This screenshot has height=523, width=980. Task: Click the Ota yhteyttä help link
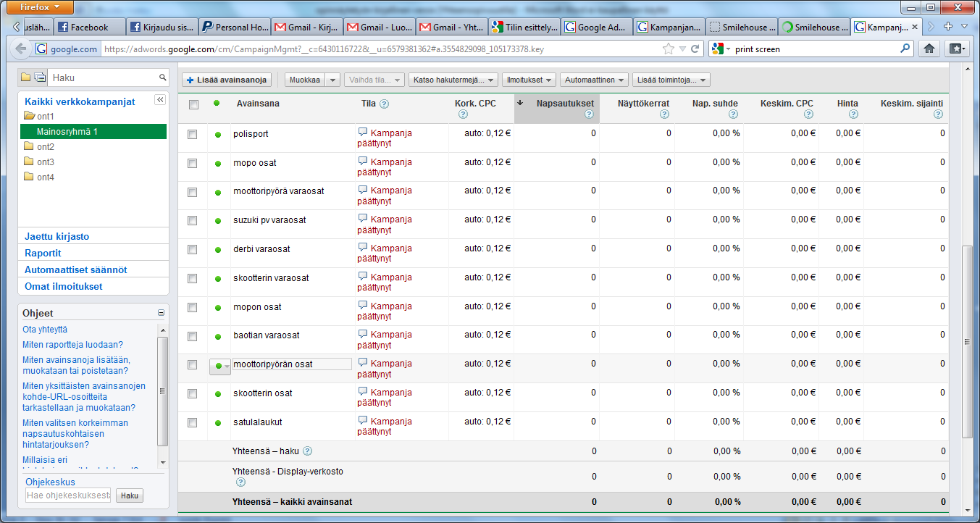tap(44, 330)
